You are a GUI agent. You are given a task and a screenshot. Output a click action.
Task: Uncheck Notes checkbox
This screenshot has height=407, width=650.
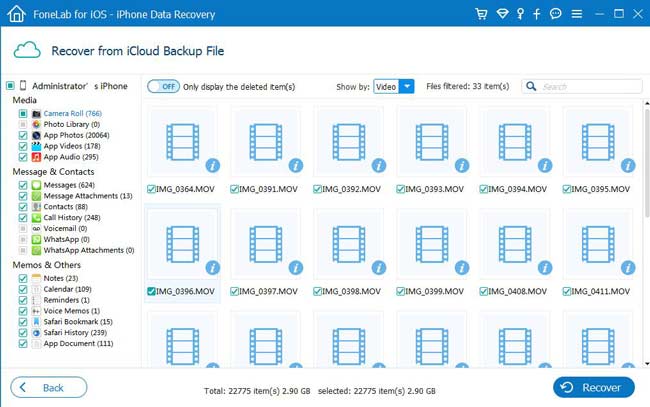click(23, 278)
